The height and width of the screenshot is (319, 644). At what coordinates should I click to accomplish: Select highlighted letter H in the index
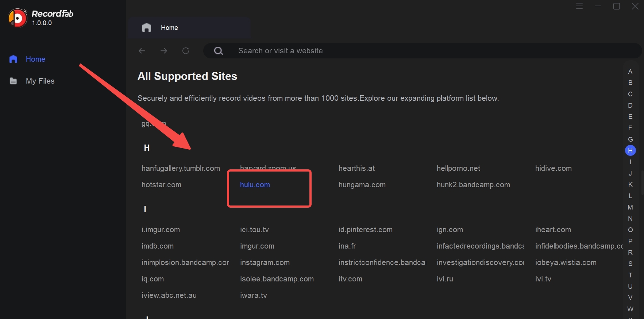tap(630, 151)
